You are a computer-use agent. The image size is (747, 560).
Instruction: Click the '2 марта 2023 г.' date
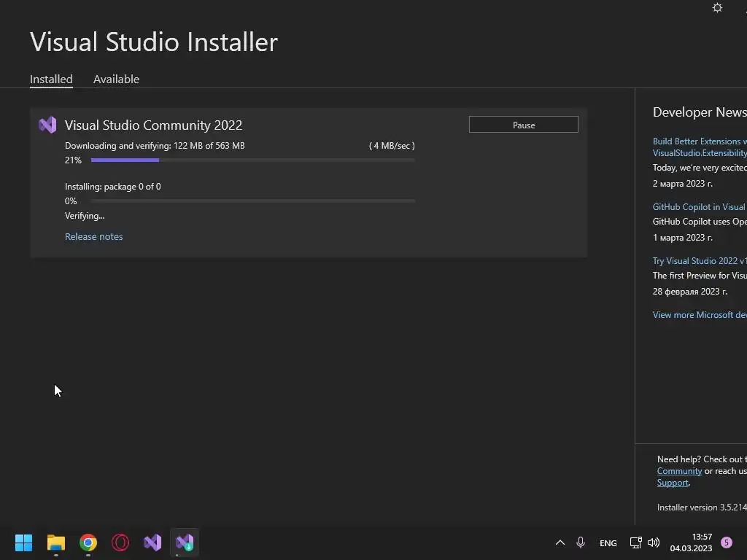(683, 183)
